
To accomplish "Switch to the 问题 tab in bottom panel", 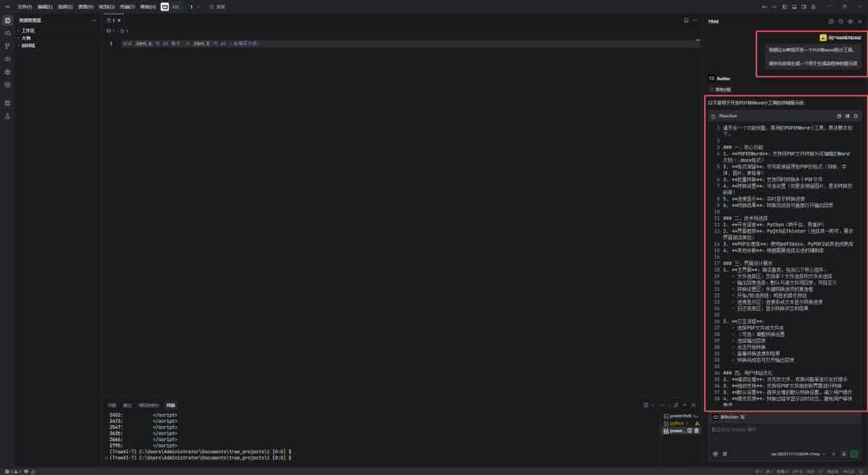I will [x=112, y=405].
